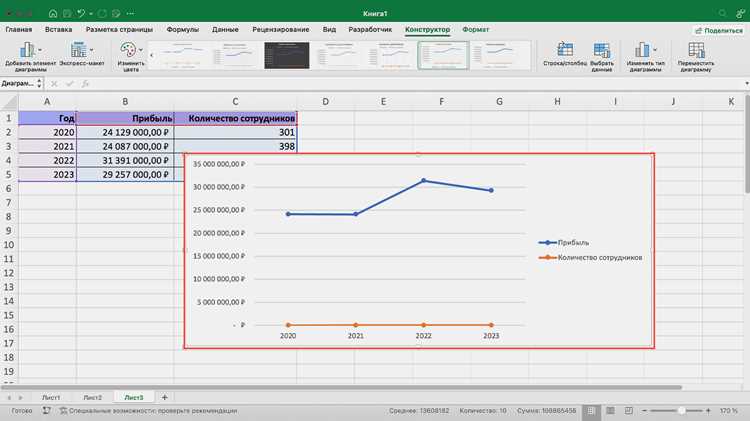The height and width of the screenshot is (421, 750).
Task: Click the 170 % zoom level
Action: [x=729, y=411]
